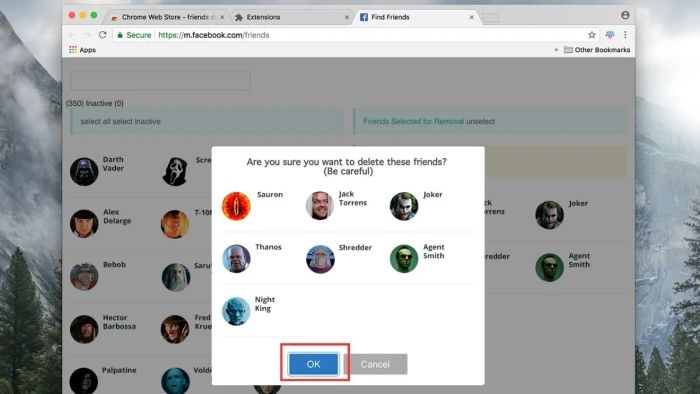Click Agent Smith's avatar in the dialog
The width and height of the screenshot is (700, 394).
click(404, 258)
